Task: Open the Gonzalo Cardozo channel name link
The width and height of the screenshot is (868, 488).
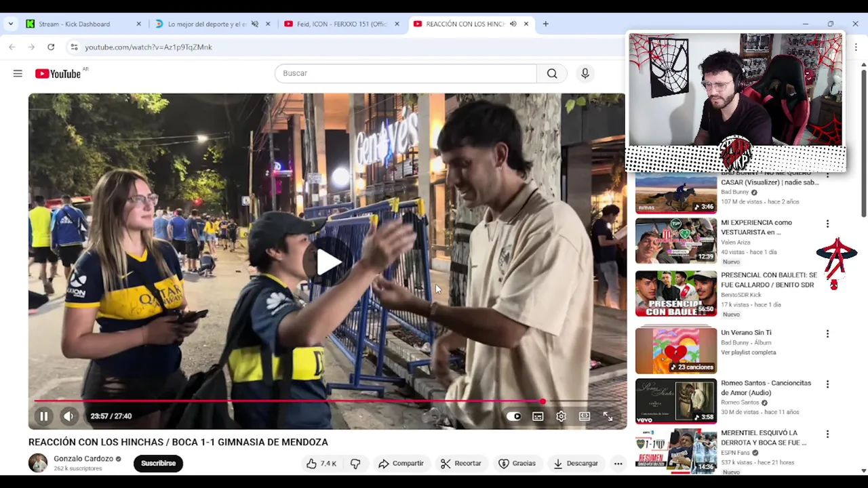Action: [83, 459]
